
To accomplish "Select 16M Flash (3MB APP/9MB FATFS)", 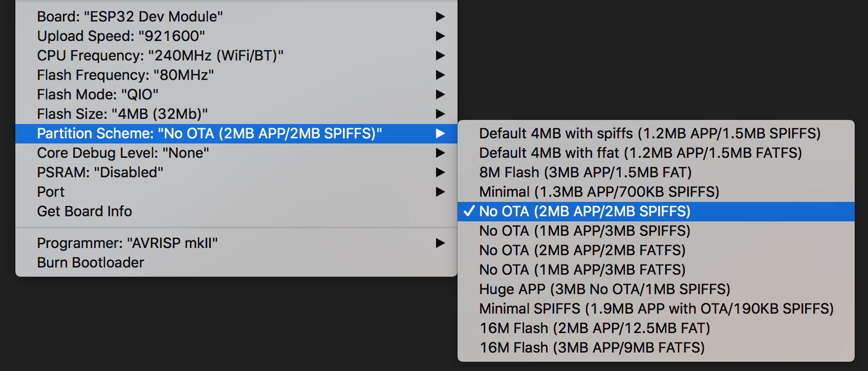I will [592, 347].
